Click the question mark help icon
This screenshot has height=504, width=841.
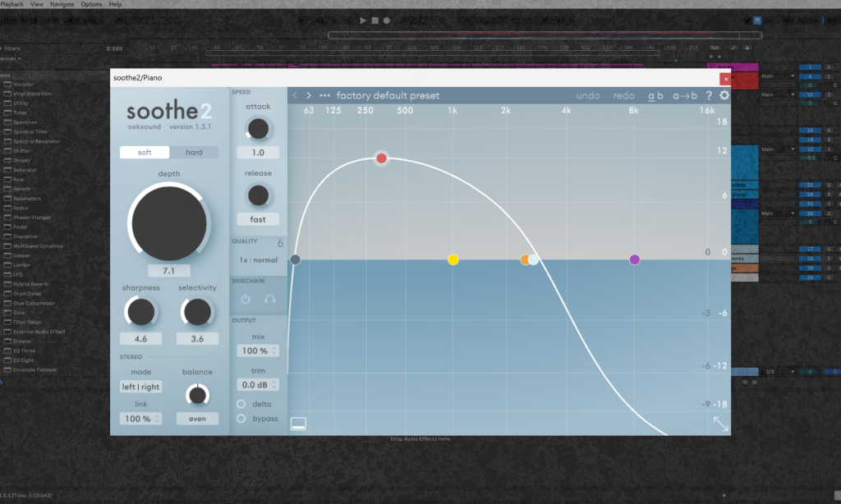[709, 95]
